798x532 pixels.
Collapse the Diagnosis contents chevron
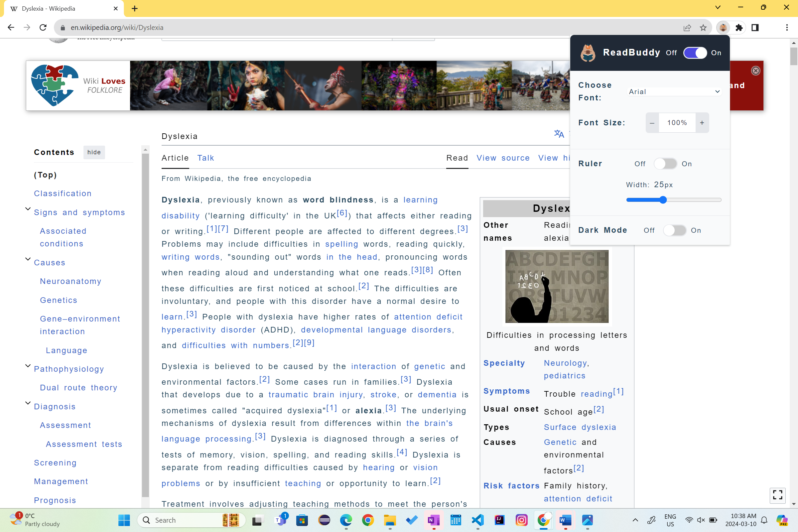[28, 403]
